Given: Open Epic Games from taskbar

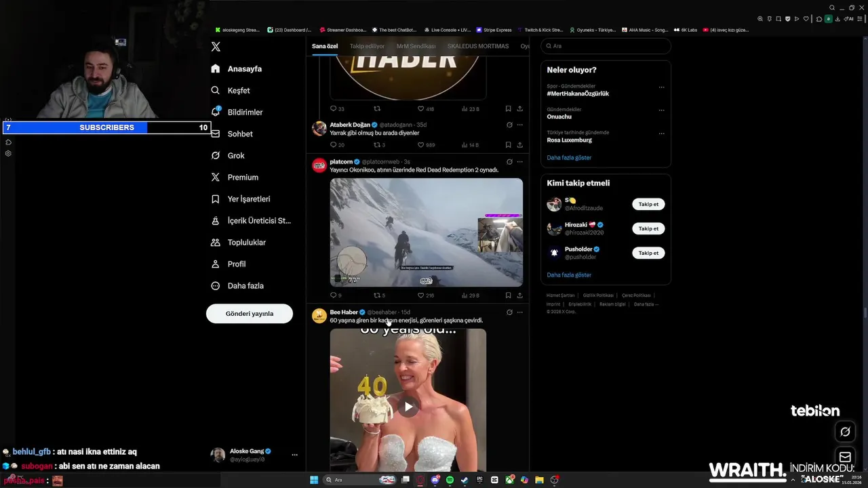Looking at the screenshot, I should (x=479, y=480).
